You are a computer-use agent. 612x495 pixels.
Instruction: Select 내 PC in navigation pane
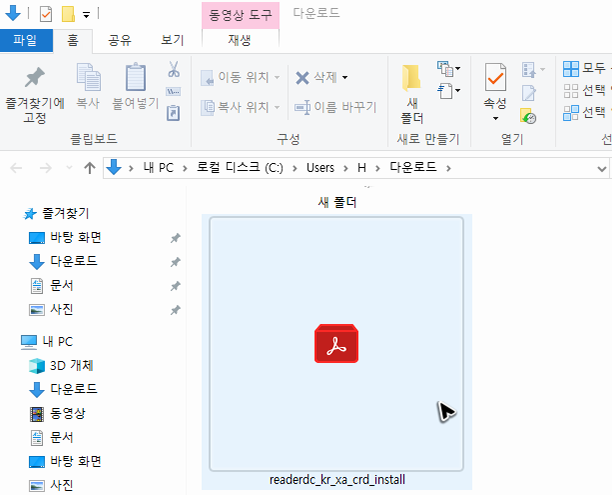coord(48,342)
